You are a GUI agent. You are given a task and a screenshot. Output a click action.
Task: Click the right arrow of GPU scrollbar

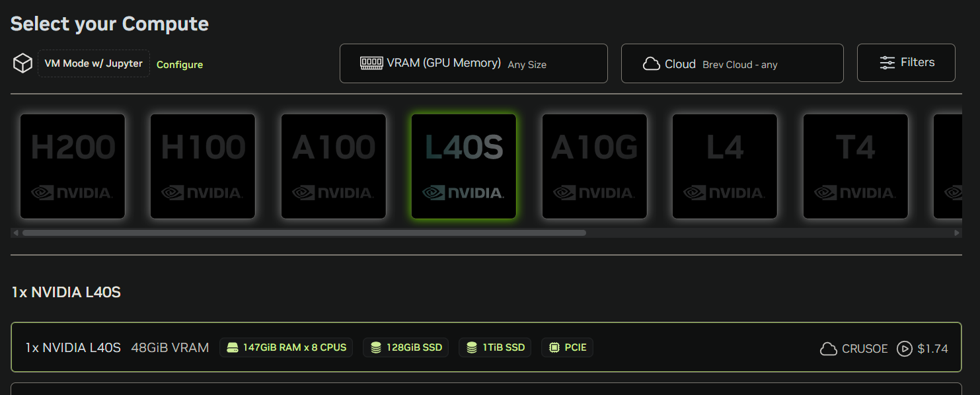coord(957,233)
